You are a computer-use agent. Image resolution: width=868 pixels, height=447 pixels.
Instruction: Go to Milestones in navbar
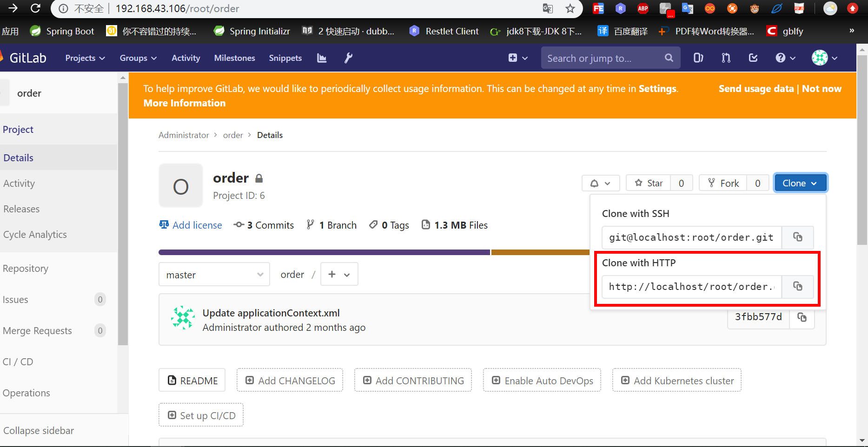[x=234, y=58]
